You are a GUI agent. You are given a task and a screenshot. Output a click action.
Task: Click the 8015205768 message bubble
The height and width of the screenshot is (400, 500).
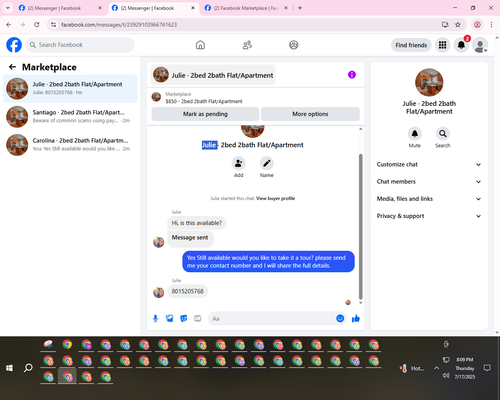187,291
